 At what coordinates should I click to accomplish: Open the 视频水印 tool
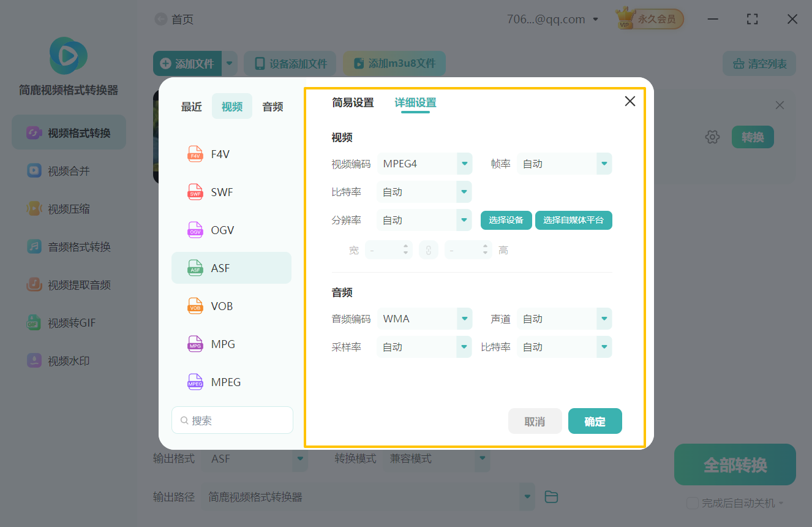68,360
